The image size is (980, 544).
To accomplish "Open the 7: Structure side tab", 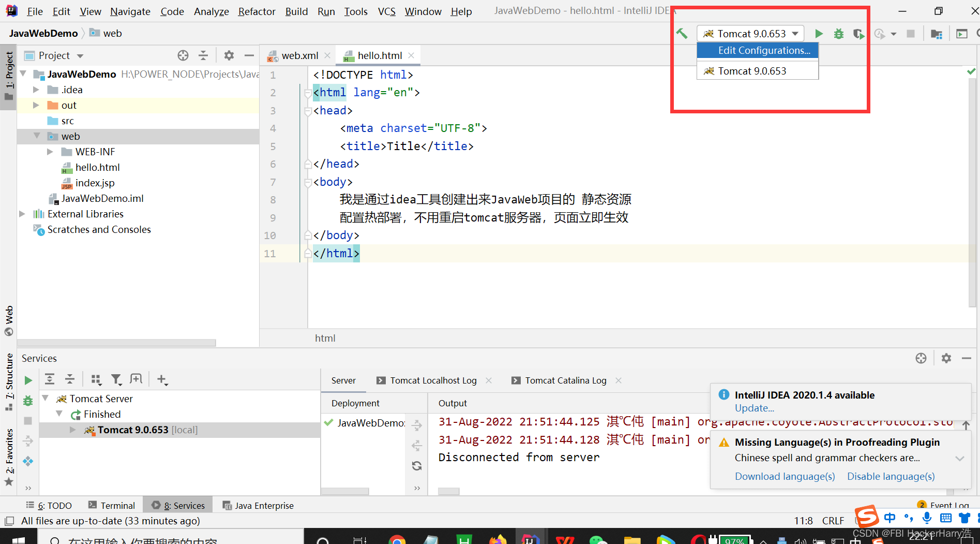I will click(9, 383).
